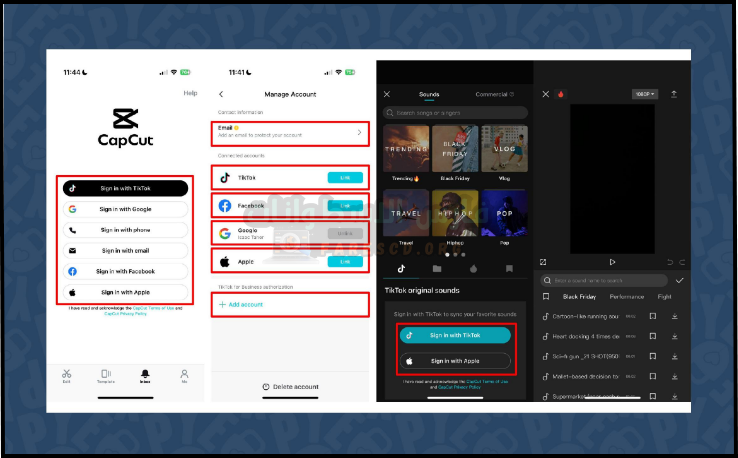This screenshot has width=738, height=458.
Task: Switch to the Commercial tab
Action: [x=494, y=94]
